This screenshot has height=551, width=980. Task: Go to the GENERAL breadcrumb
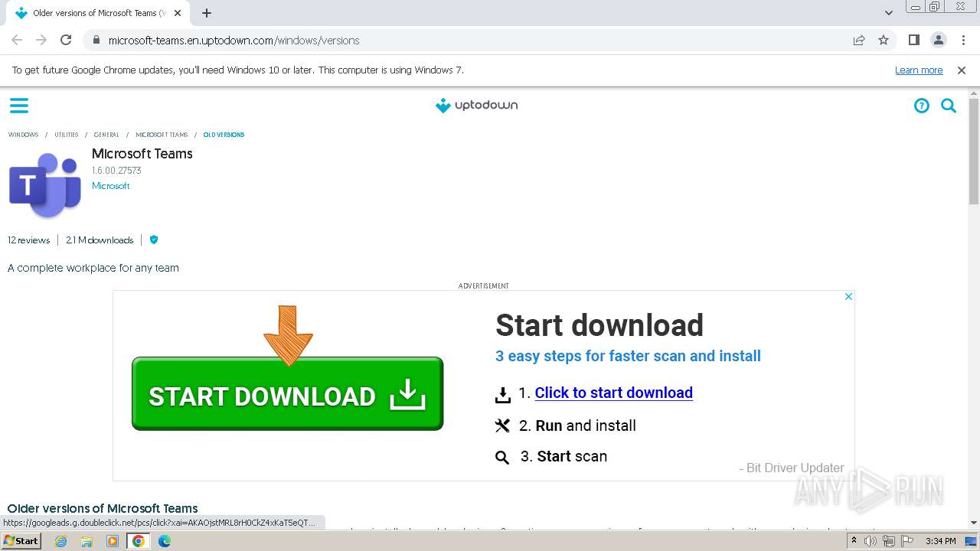106,135
